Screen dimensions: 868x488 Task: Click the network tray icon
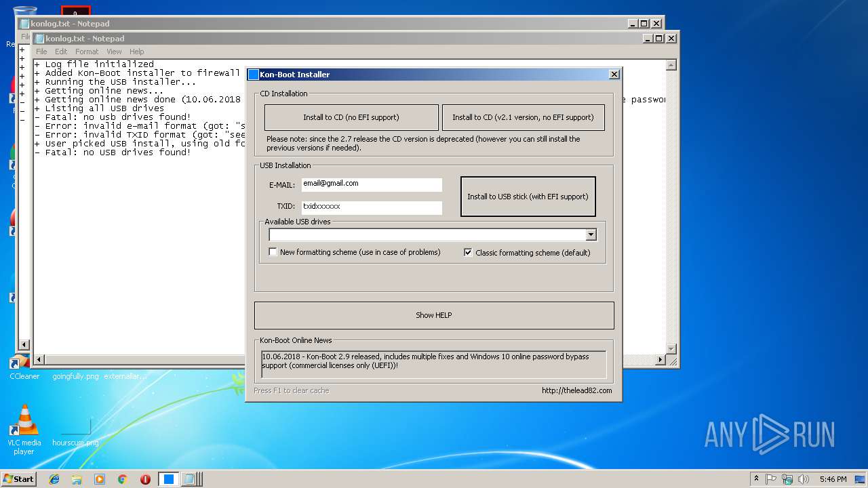pyautogui.click(x=787, y=479)
